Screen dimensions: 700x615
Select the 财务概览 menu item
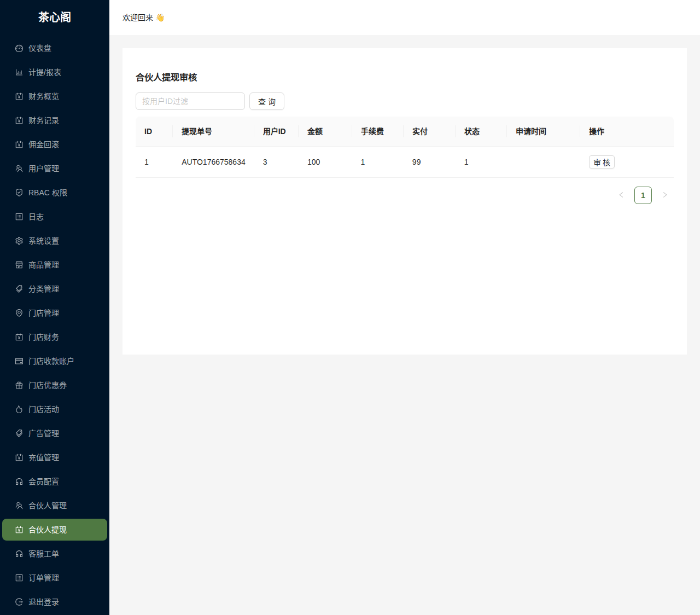click(x=44, y=96)
